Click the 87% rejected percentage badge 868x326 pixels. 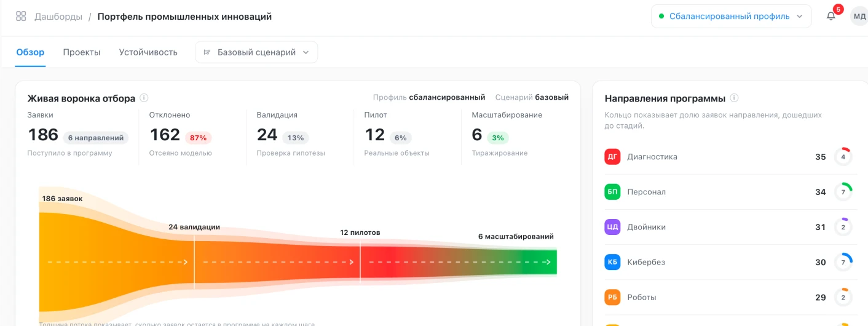199,138
